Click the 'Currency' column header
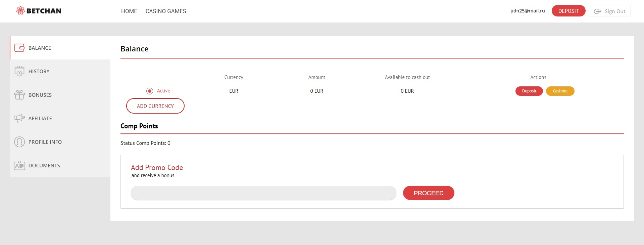 [x=234, y=77]
